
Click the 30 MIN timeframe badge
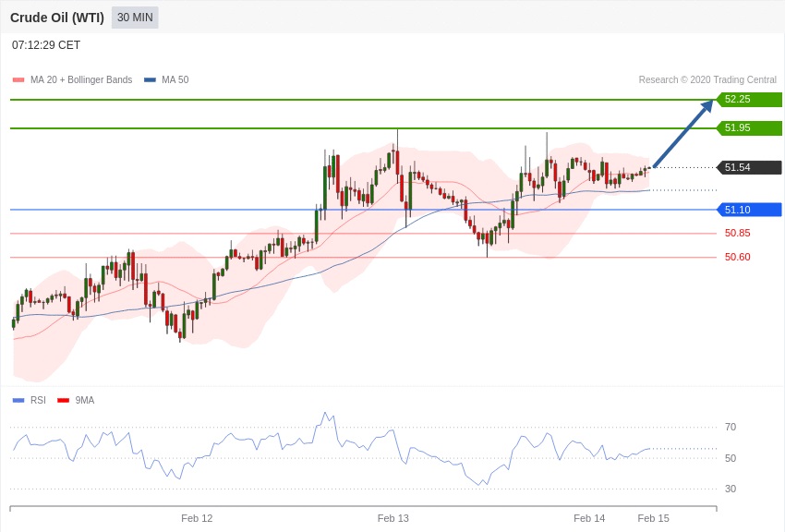pos(135,18)
